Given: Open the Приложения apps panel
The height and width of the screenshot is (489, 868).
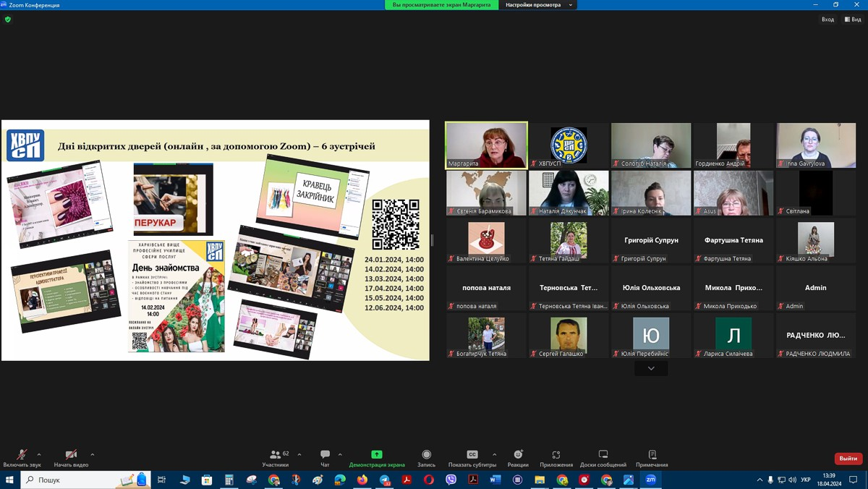Looking at the screenshot, I should [x=556, y=459].
